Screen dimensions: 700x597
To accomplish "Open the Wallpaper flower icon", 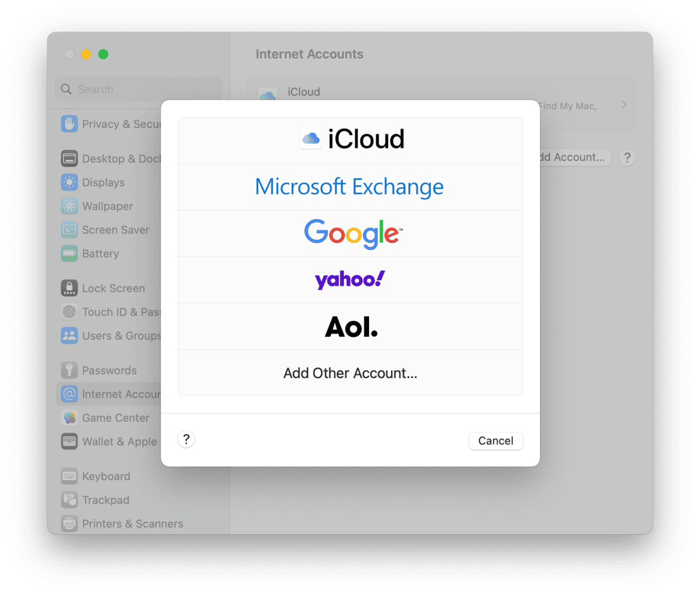I will click(x=70, y=206).
